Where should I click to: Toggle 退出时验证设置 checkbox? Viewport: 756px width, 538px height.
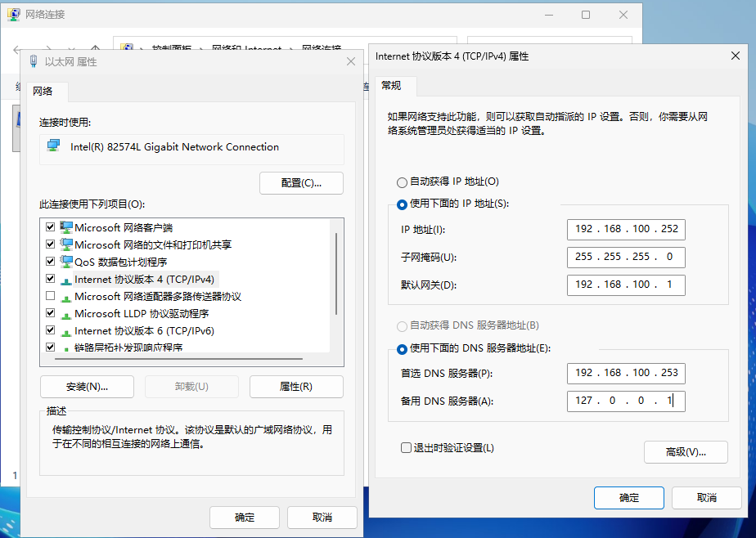[x=406, y=448]
